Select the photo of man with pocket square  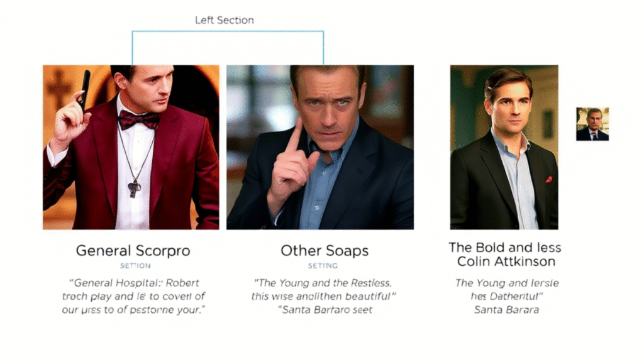[x=504, y=147]
